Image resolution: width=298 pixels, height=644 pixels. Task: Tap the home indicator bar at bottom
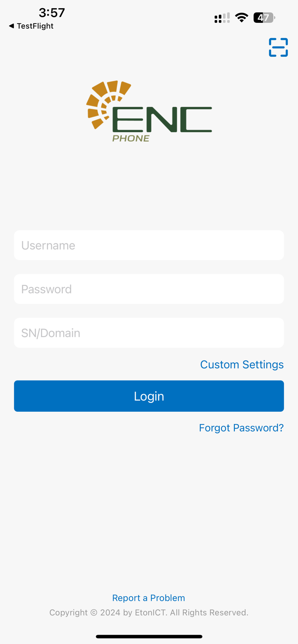(x=149, y=637)
